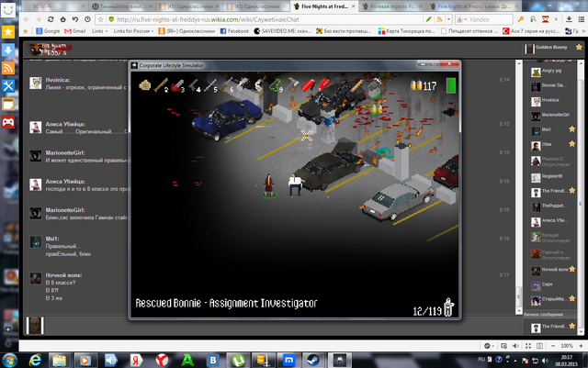The height and width of the screenshot is (368, 588).
Task: Open private message with The Friendl...
Action: pos(552,327)
